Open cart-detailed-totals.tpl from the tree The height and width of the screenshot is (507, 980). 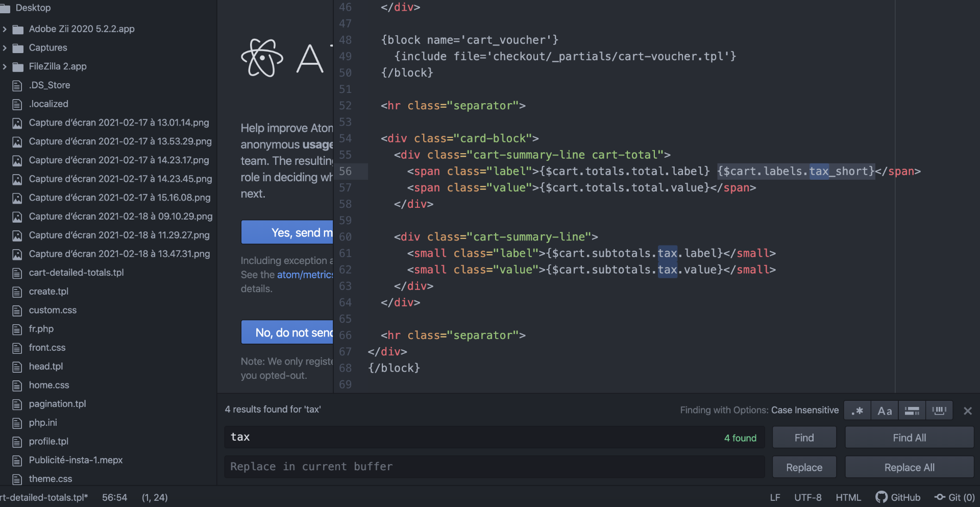(x=77, y=273)
